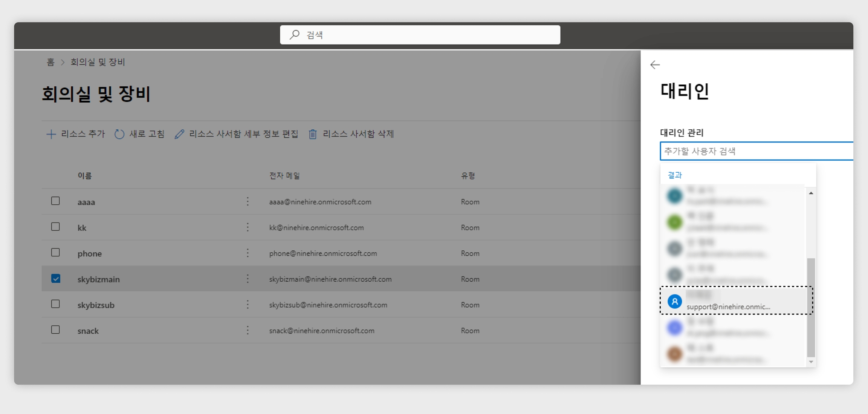
Task: Click the pencil edit icon in toolbar
Action: 179,134
